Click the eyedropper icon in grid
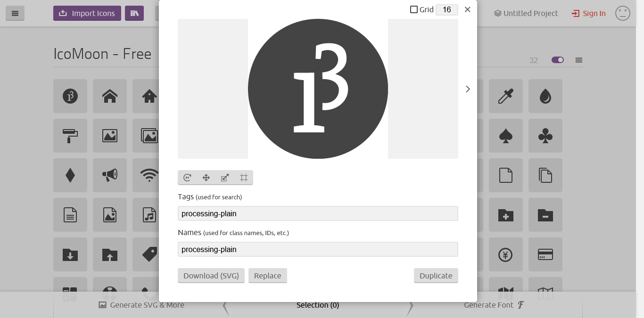 click(x=506, y=96)
